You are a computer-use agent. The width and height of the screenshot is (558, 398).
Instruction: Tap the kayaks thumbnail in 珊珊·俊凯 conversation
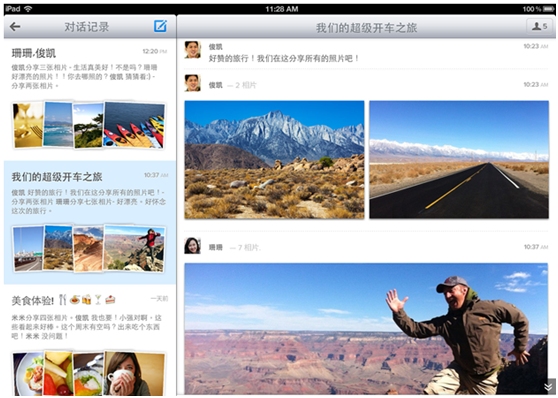coord(135,125)
